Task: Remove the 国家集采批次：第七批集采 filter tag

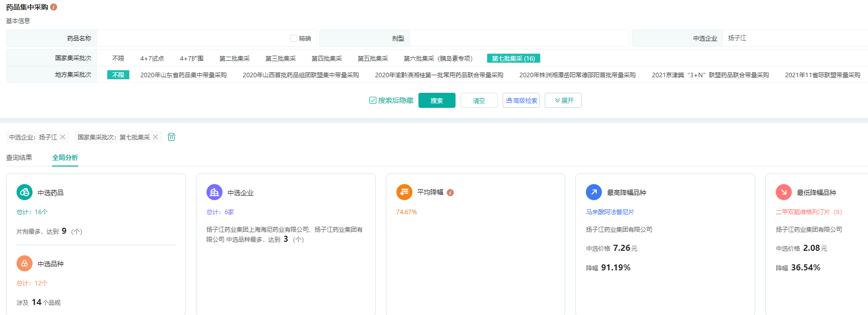Action: point(155,137)
